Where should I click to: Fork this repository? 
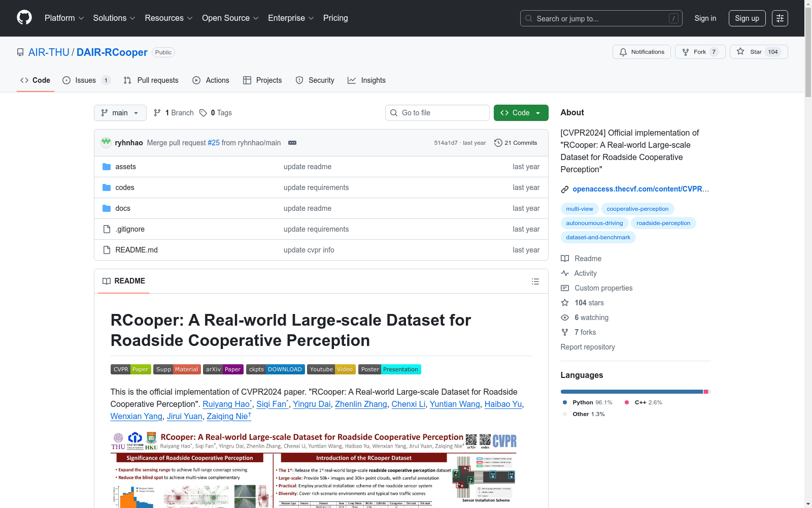point(700,52)
